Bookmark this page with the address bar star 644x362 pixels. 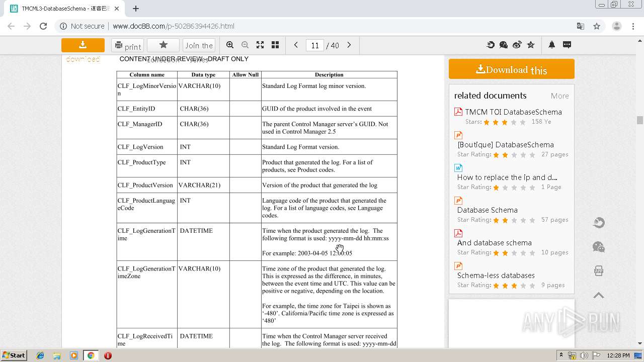pos(597,26)
